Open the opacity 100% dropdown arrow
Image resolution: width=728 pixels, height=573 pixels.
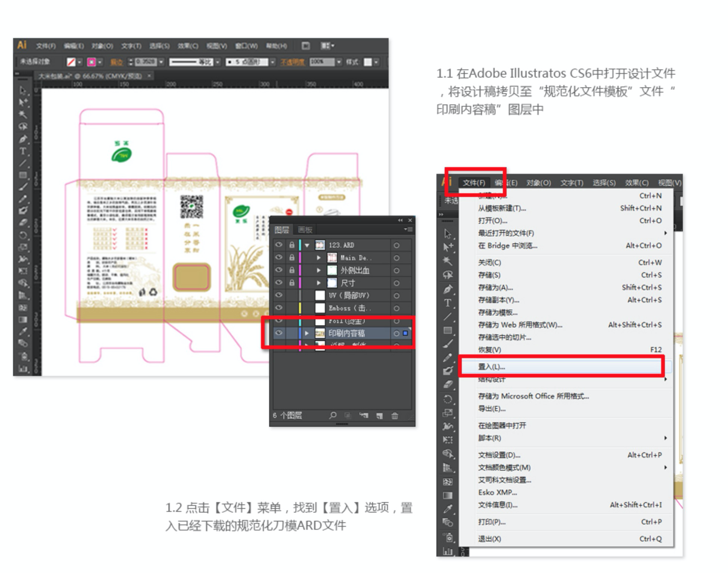click(339, 62)
